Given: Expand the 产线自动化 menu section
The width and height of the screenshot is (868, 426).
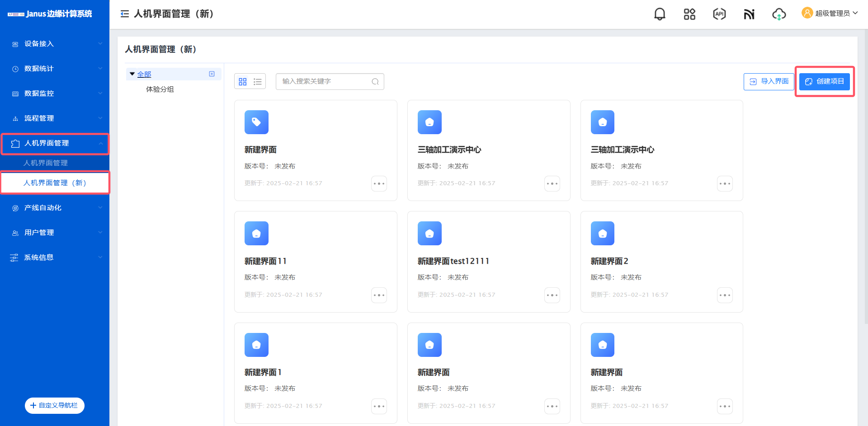Looking at the screenshot, I should 54,208.
